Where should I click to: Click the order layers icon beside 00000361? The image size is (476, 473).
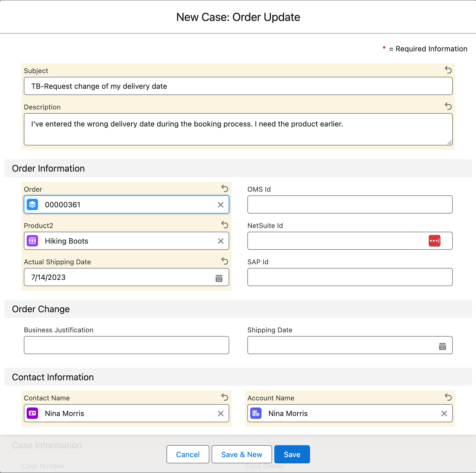click(32, 204)
